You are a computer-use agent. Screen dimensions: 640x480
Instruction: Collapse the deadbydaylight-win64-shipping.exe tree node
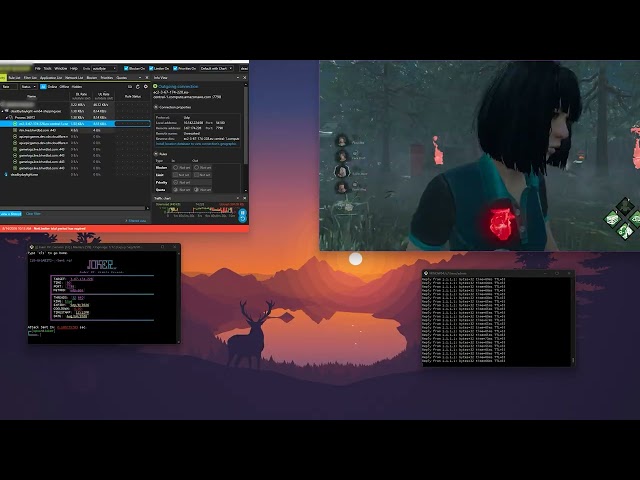pos(2,111)
